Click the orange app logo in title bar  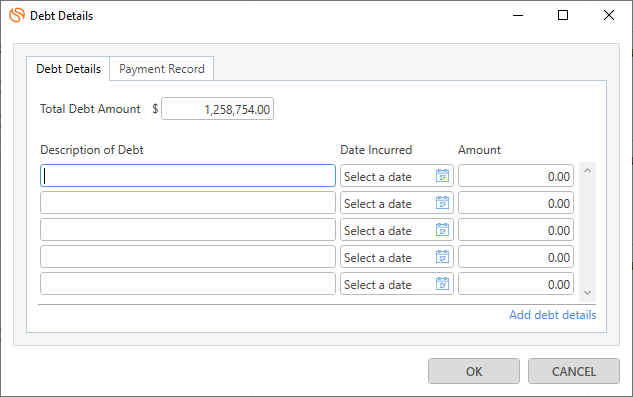coord(17,15)
